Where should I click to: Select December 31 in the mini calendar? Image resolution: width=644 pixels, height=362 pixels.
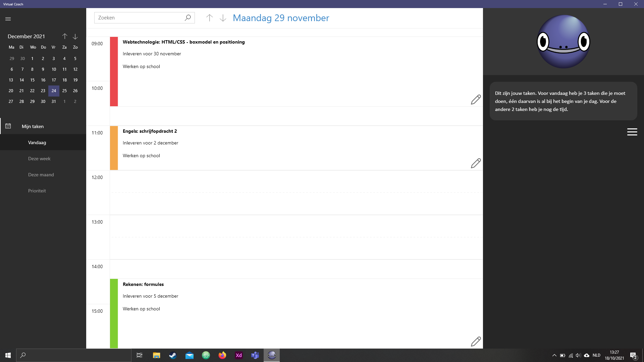pos(54,102)
